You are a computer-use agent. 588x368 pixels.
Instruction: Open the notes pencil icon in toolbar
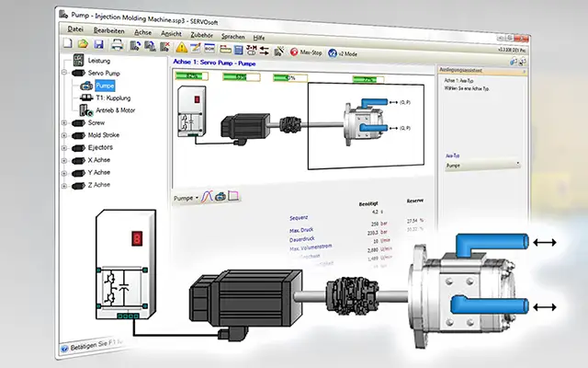coord(196,48)
